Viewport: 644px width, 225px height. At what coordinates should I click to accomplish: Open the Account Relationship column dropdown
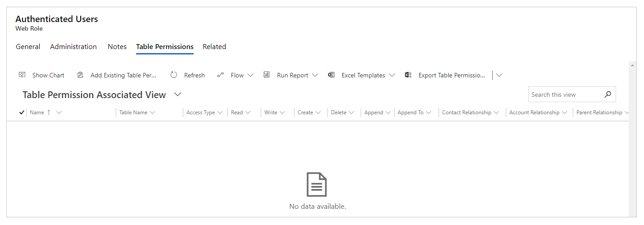click(x=564, y=112)
